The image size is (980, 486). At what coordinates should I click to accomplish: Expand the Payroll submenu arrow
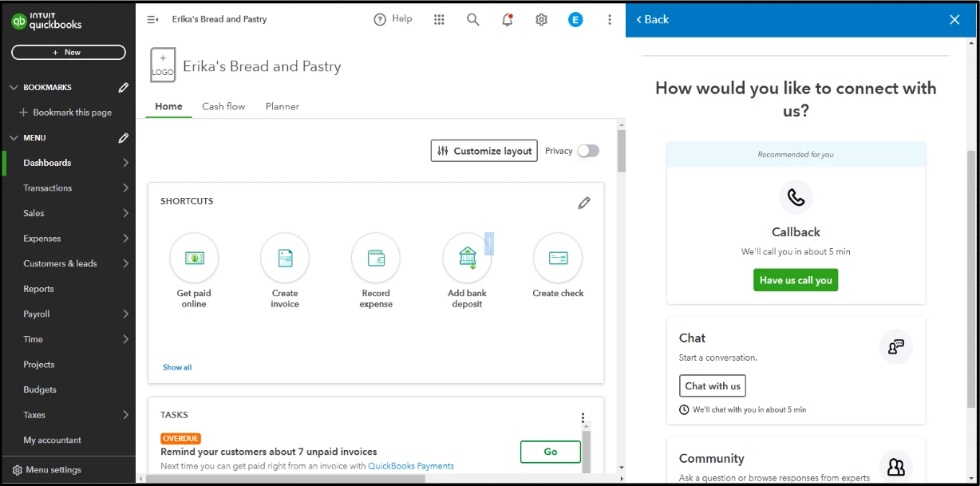125,314
